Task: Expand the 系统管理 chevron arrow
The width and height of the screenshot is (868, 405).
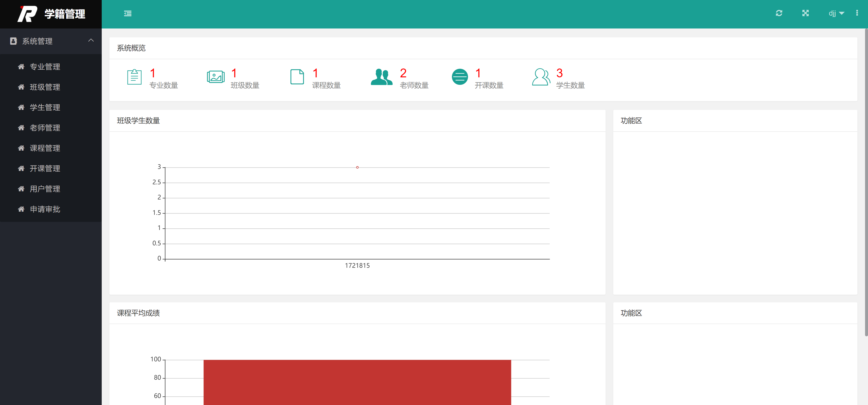Action: tap(91, 40)
